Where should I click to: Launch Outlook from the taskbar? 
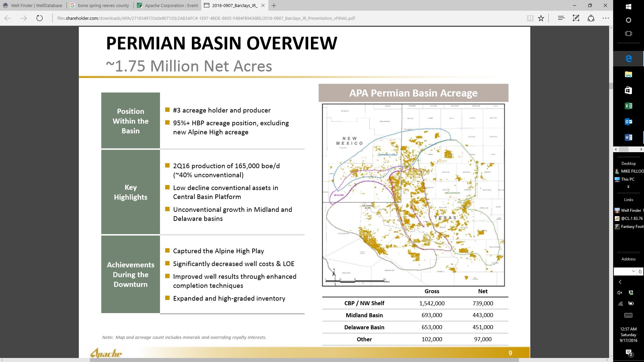pos(629,122)
